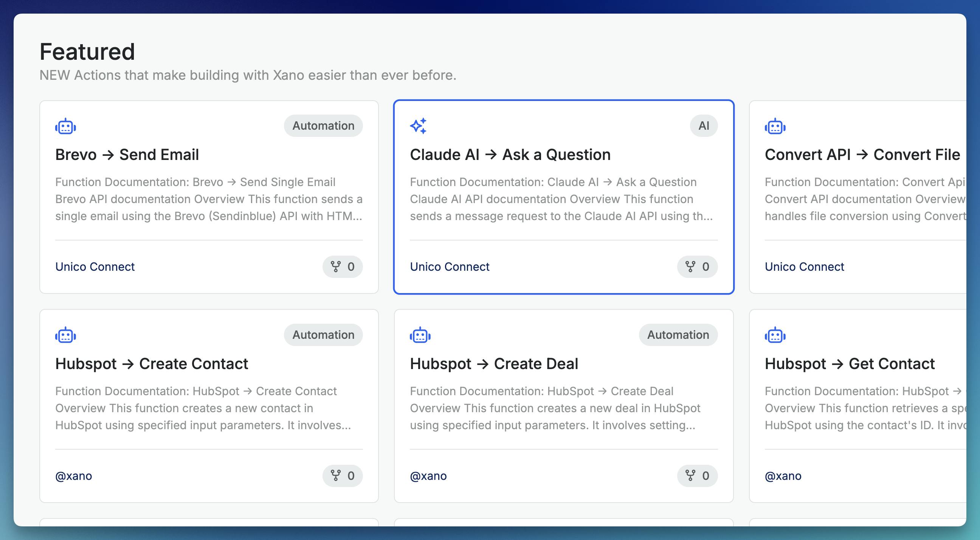
Task: Click the HubSpot Create Contact description text
Action: pyautogui.click(x=203, y=408)
